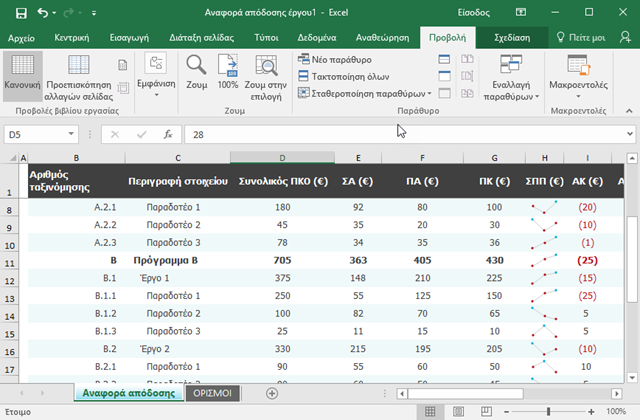The height and width of the screenshot is (420, 640).
Task: Switch to Page Layout view in status bar
Action: coord(458,411)
